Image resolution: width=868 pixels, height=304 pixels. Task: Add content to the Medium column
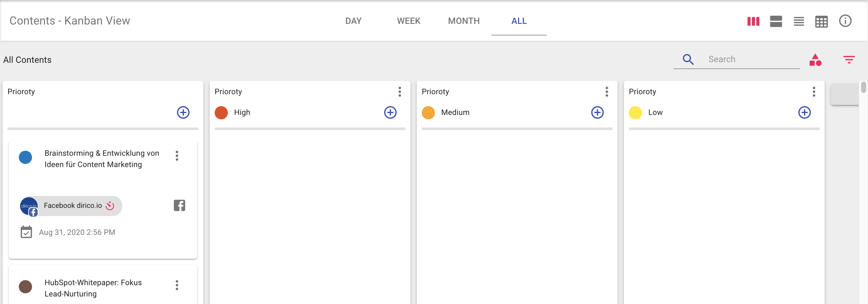[597, 112]
